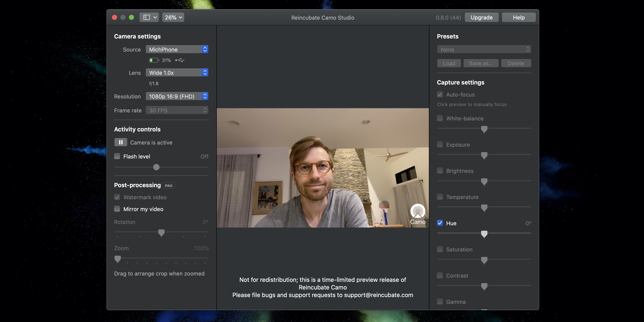Click the zoom percentage dropdown icon
Viewport: 644px width, 322px height.
pos(180,17)
